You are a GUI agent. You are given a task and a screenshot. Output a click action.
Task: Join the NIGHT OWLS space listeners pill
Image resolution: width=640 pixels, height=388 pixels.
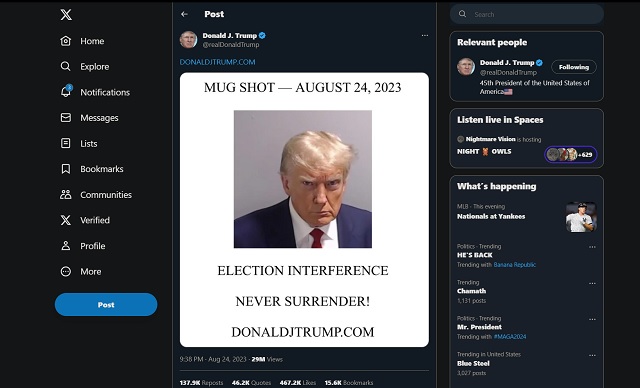pos(571,155)
